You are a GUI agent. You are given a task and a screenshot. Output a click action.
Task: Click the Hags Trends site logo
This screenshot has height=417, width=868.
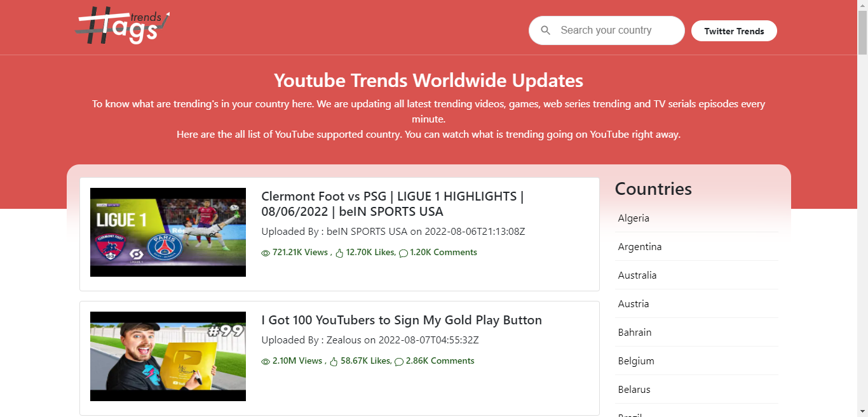click(x=121, y=26)
